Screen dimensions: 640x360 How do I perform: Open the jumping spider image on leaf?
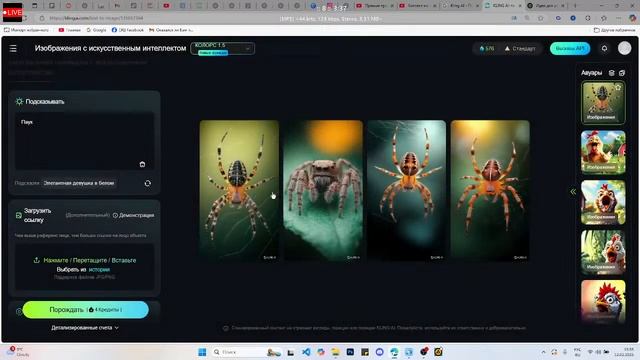pyautogui.click(x=323, y=191)
